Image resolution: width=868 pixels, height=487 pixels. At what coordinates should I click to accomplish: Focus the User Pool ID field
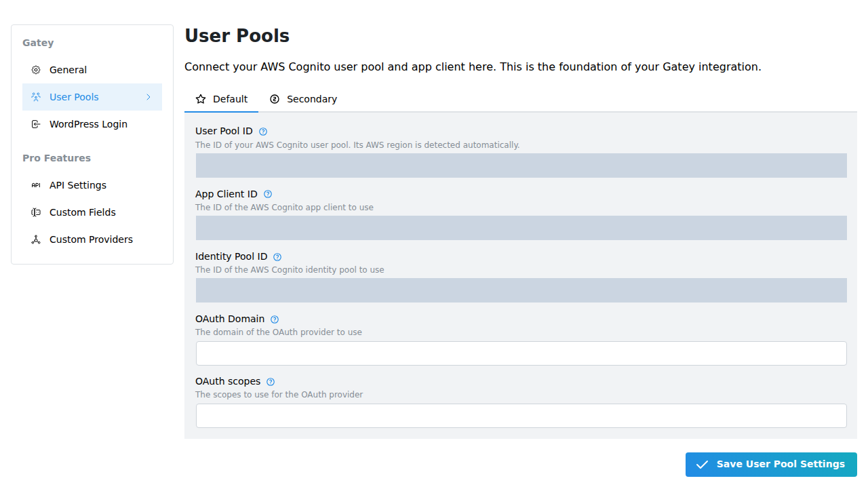point(521,165)
